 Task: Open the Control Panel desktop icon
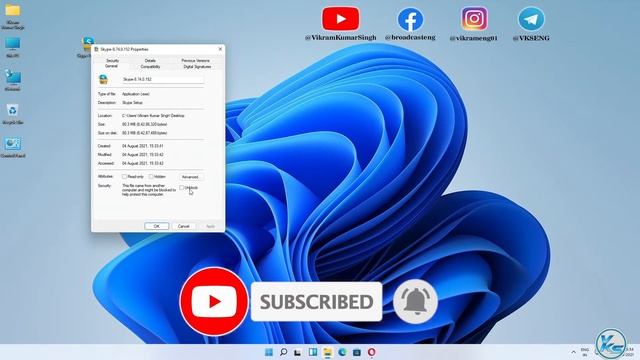pos(13,147)
